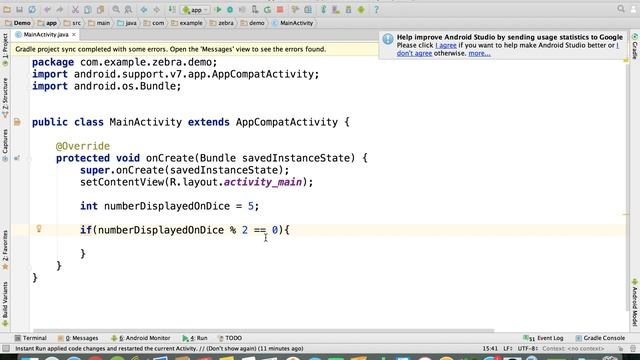Select MainActivity in the breadcrumb bar

click(293, 23)
